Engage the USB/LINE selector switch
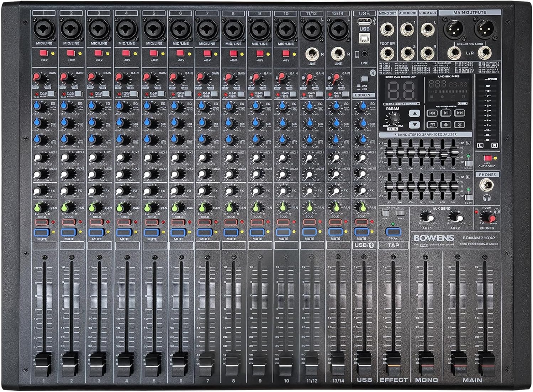This screenshot has width=533, height=392. click(x=365, y=79)
